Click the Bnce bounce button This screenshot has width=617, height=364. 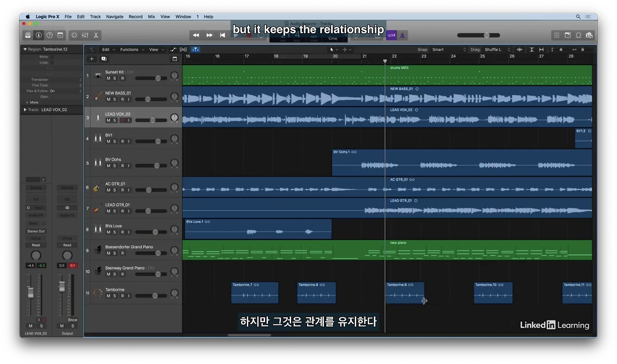[x=72, y=320]
